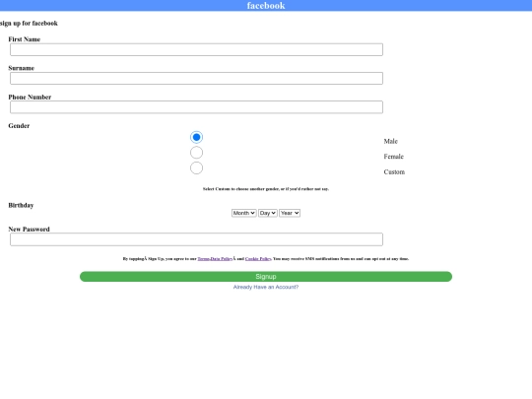Focus the New Password input field

(x=196, y=239)
